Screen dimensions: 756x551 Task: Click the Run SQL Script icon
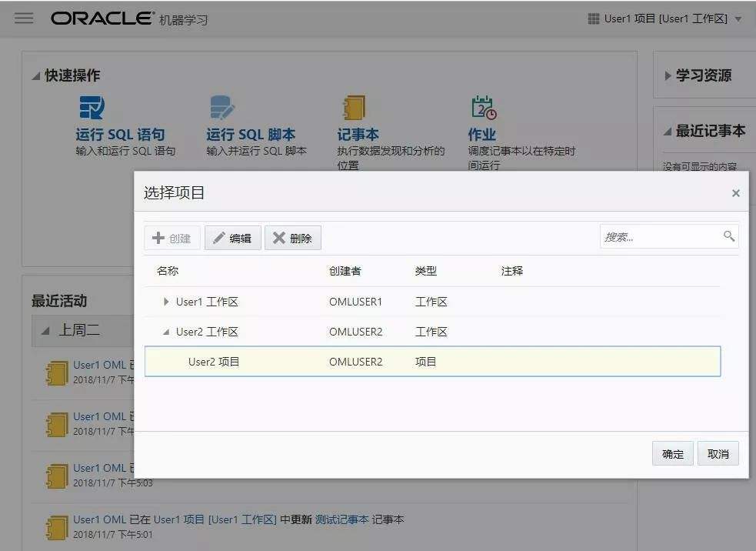point(222,107)
